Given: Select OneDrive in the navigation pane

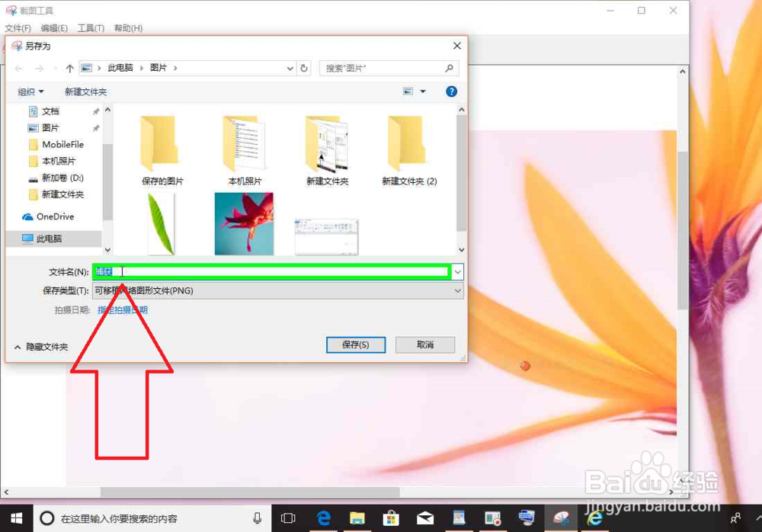Looking at the screenshot, I should tap(53, 216).
